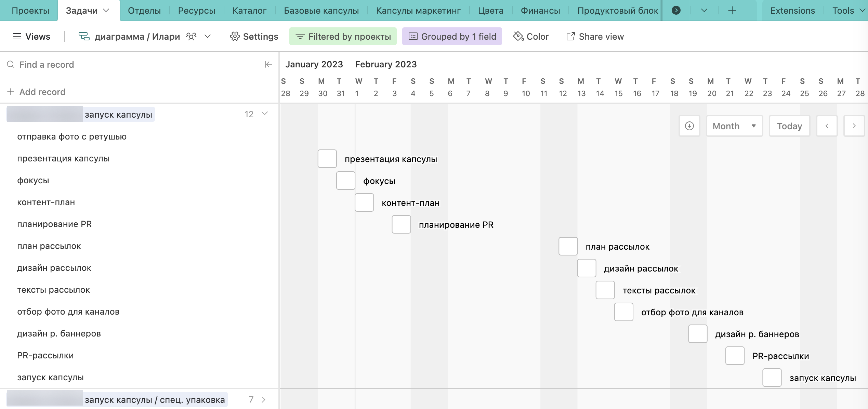Click the PR-рассылки timeline box
The height and width of the screenshot is (409, 868).
point(735,356)
